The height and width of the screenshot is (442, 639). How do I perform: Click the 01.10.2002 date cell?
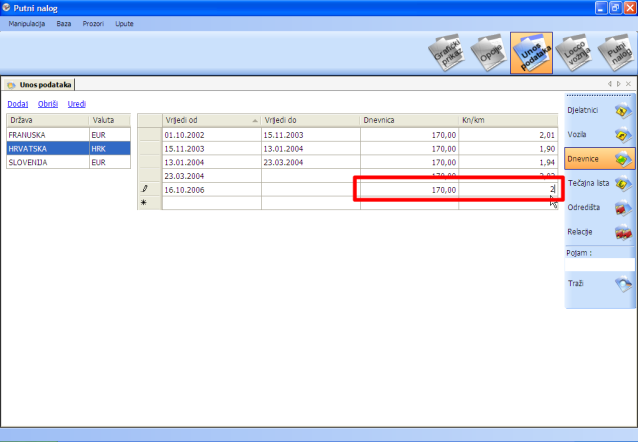[x=212, y=135]
